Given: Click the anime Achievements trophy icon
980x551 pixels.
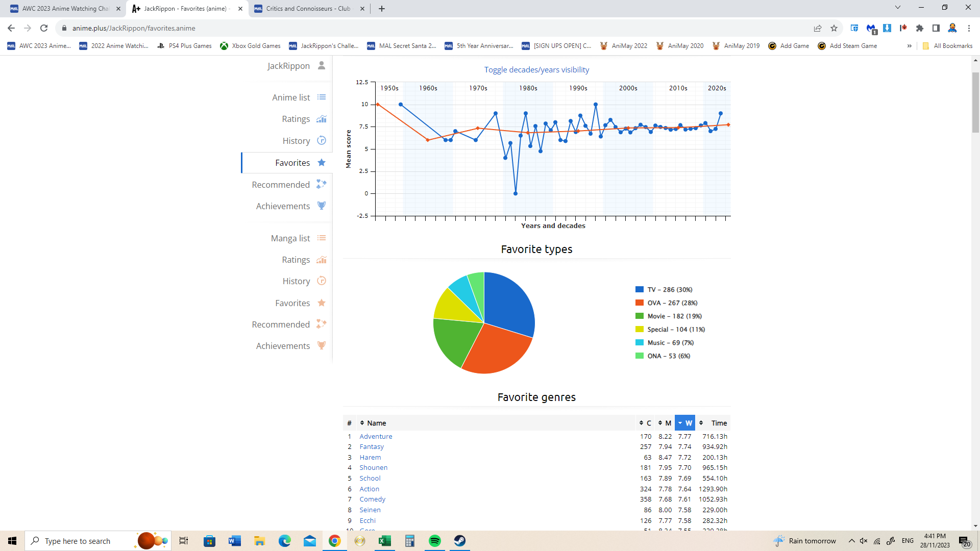Looking at the screenshot, I should 321,206.
